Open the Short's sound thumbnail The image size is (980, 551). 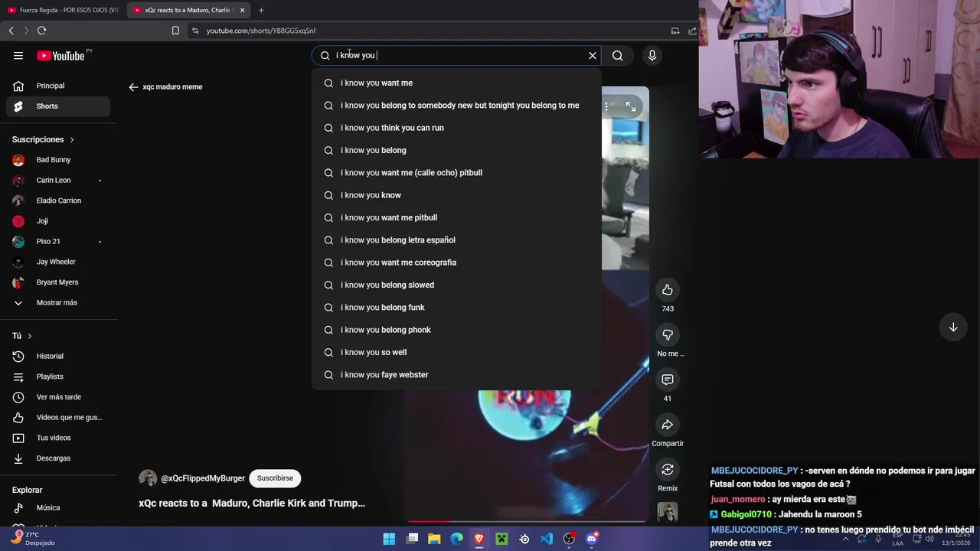pos(668,512)
